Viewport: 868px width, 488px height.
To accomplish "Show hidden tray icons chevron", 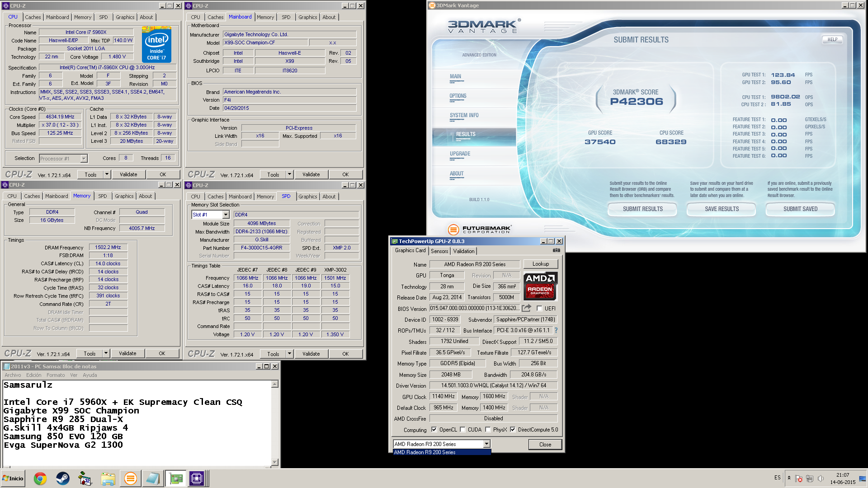I will coord(789,478).
